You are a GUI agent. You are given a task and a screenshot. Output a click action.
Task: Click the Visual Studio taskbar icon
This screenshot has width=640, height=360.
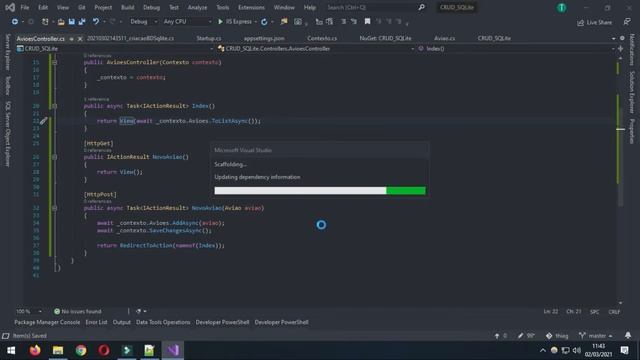pos(173,350)
